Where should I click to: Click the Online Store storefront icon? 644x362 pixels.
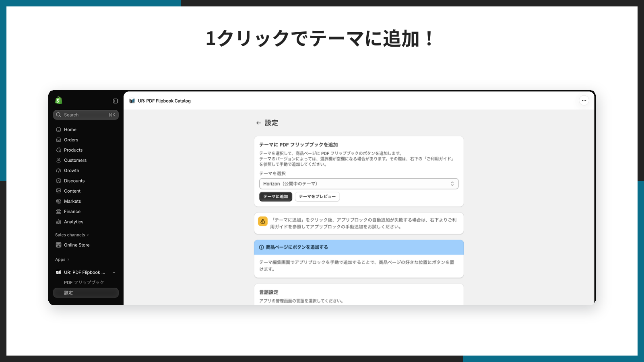coord(59,245)
